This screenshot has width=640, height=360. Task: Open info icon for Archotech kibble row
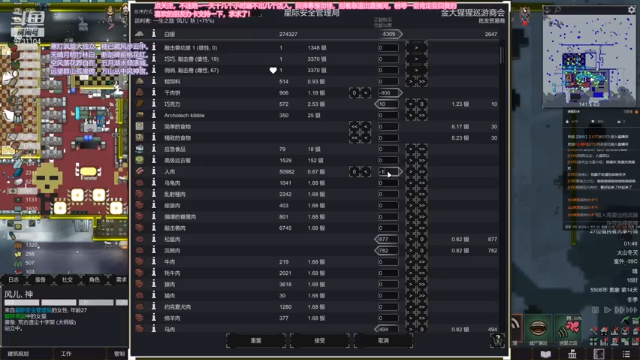[x=154, y=115]
